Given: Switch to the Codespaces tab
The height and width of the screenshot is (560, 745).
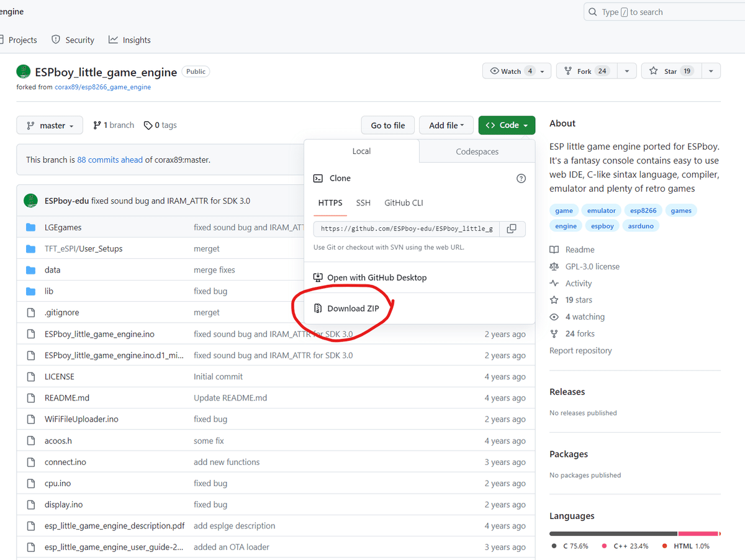Looking at the screenshot, I should click(477, 151).
